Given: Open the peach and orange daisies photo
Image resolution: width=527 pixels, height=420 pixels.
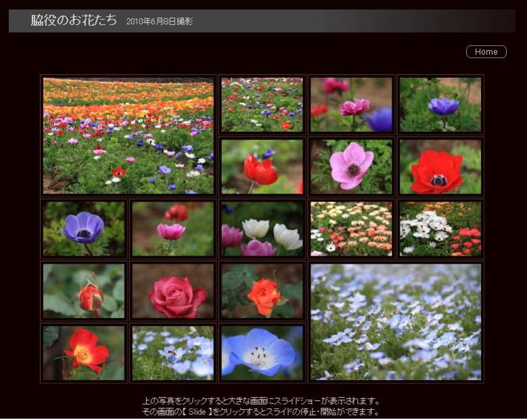Looking at the screenshot, I should pyautogui.click(x=351, y=229).
